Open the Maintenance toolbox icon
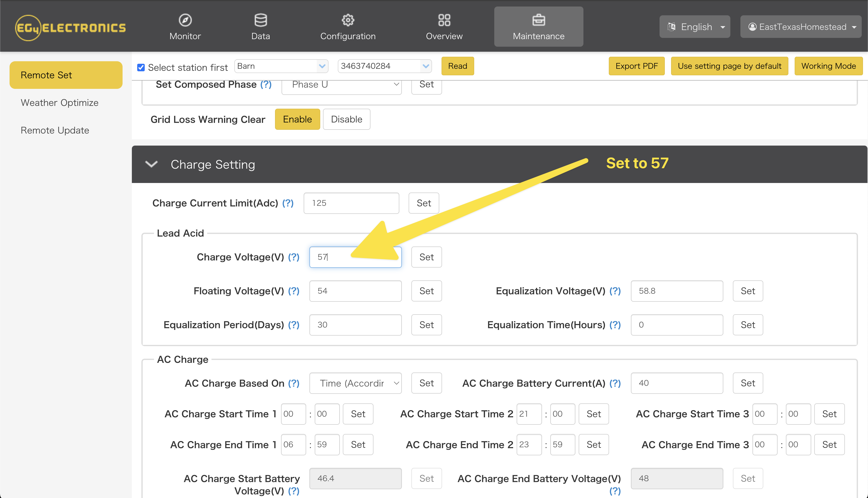868x498 pixels. click(x=538, y=20)
